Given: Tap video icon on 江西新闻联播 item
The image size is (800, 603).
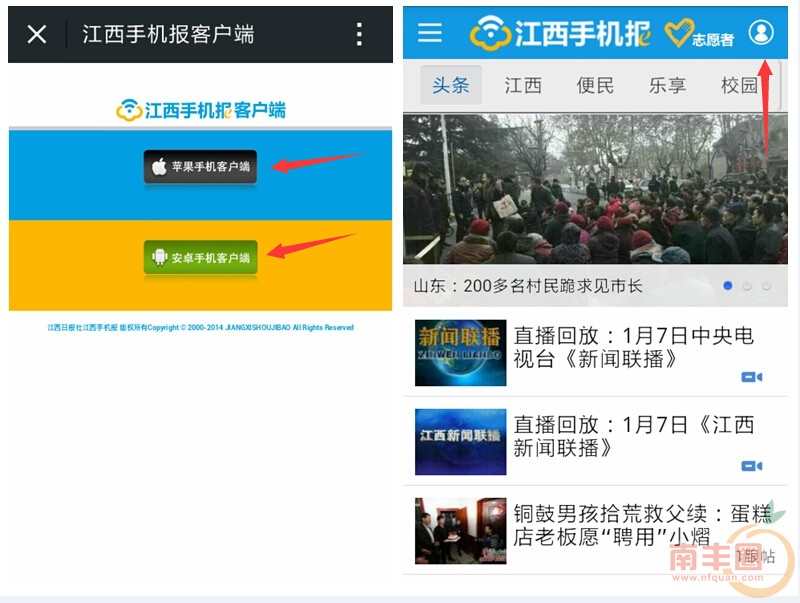Looking at the screenshot, I should [x=751, y=466].
